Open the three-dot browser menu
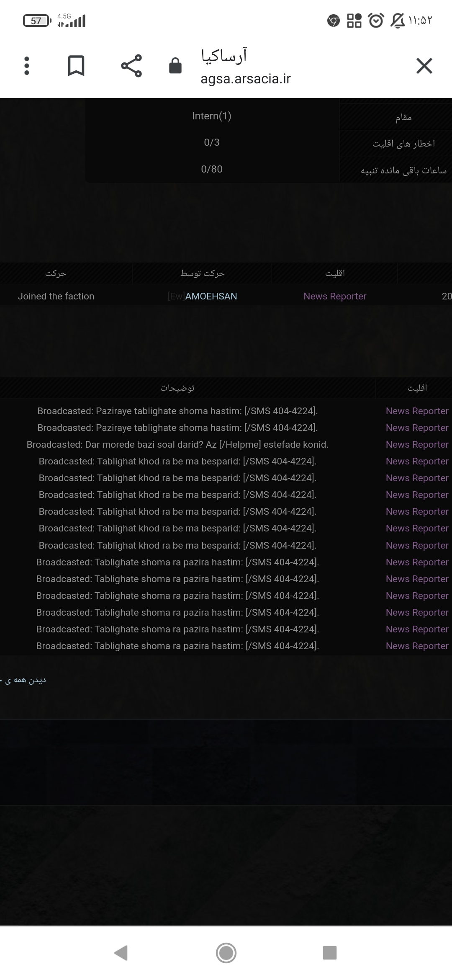 point(27,66)
